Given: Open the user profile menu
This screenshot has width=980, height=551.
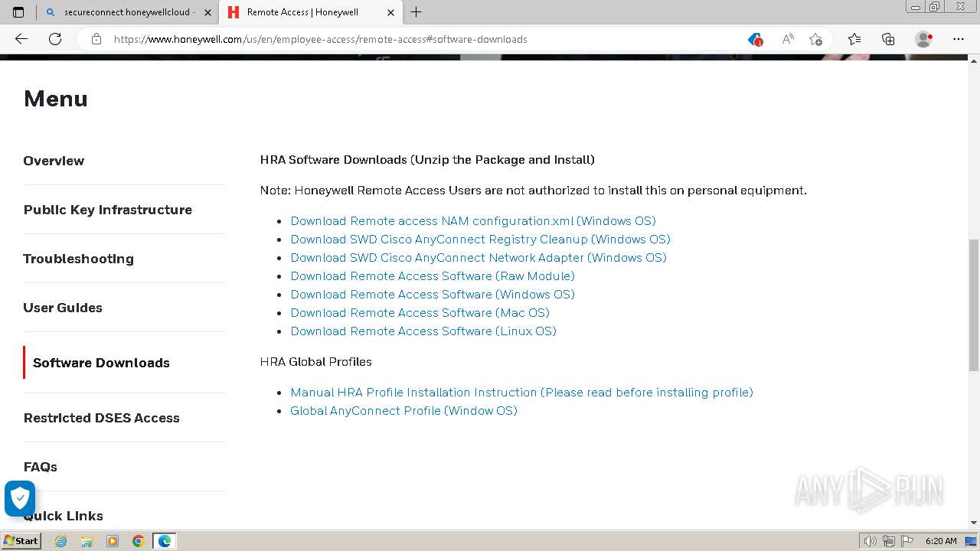Looking at the screenshot, I should [923, 39].
